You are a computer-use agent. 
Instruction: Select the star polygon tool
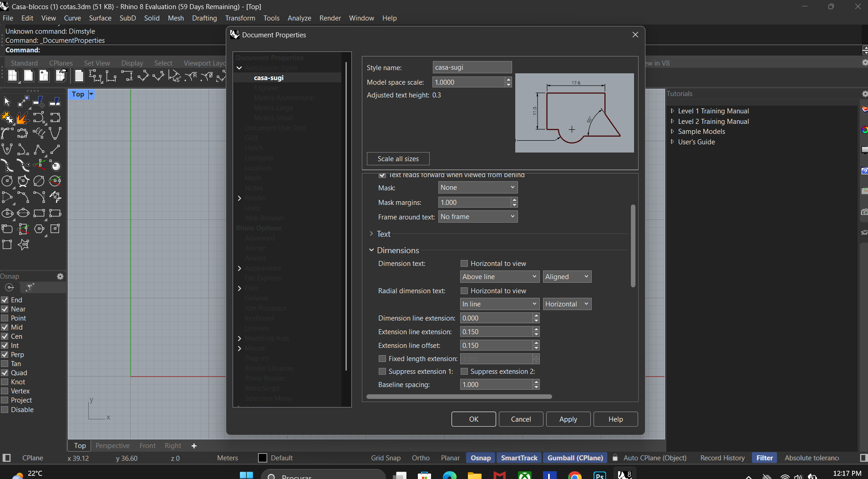coord(23,245)
